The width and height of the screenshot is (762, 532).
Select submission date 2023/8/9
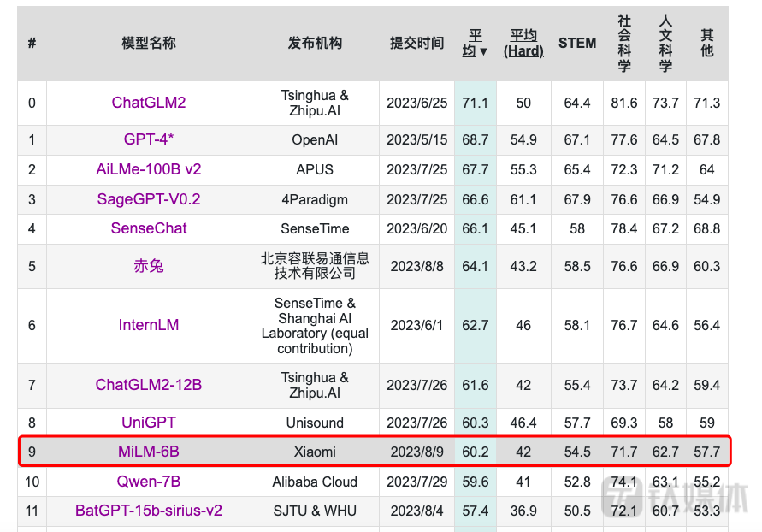416,452
